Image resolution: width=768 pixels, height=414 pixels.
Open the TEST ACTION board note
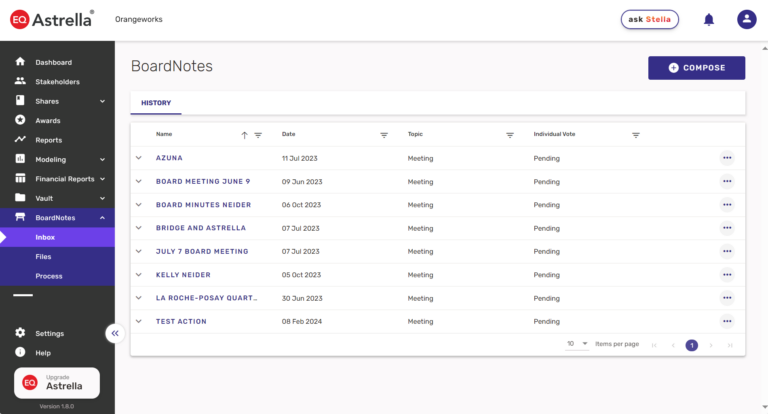[181, 321]
